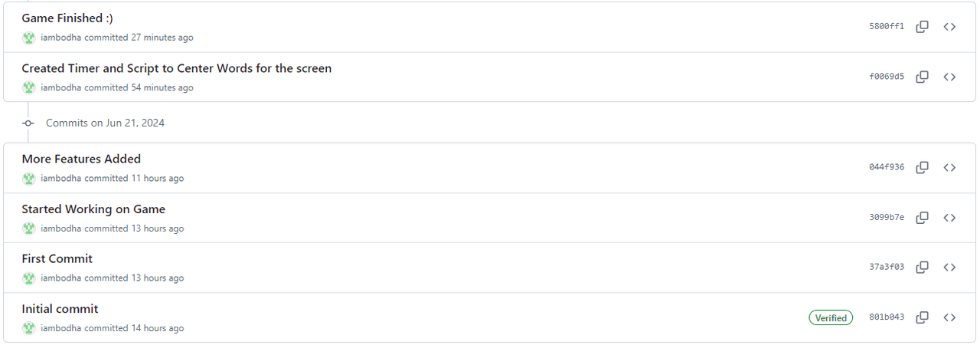Browse repository at commit f0069d5

click(x=949, y=77)
